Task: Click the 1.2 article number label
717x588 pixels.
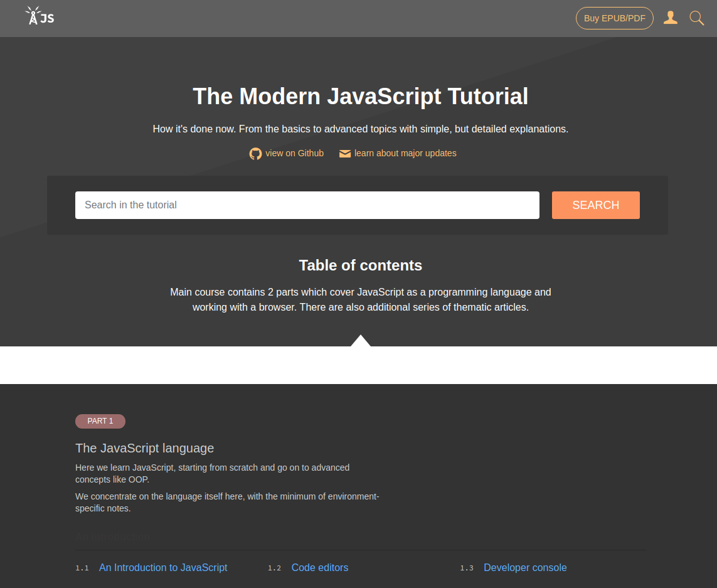Action: 275,568
